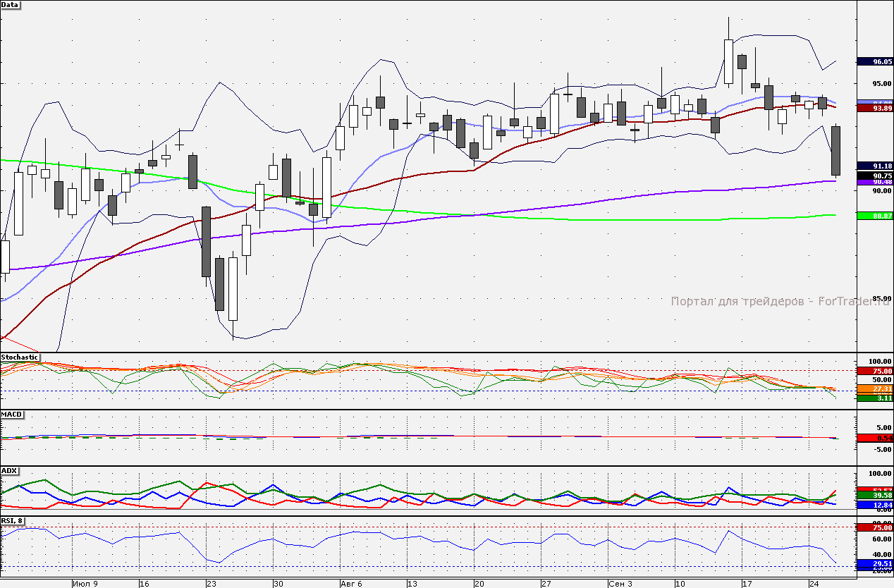
Task: Click the green 39.58 ADX value
Action: pos(875,496)
